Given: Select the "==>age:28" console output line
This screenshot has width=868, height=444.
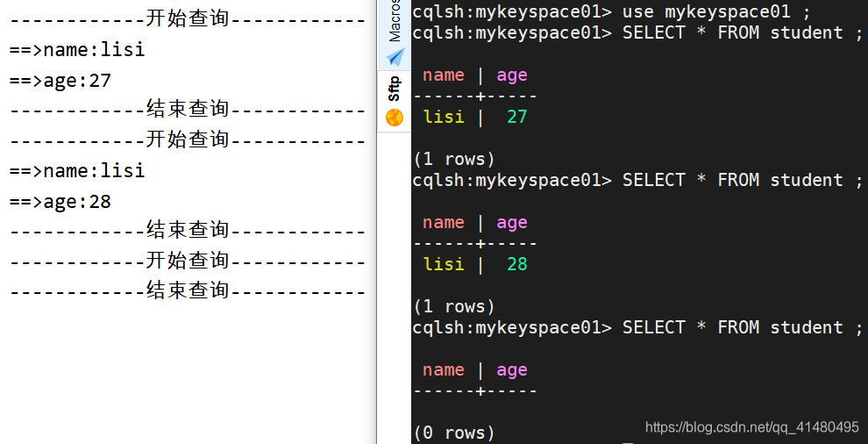Looking at the screenshot, I should (x=60, y=202).
